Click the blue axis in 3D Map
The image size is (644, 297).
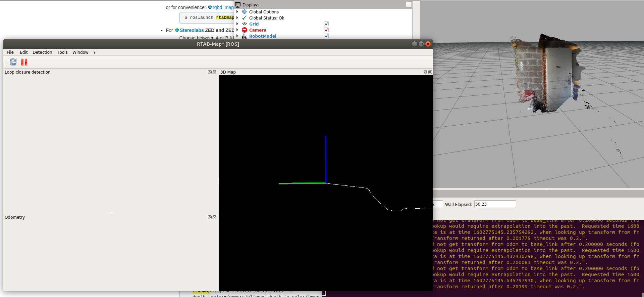pos(325,159)
